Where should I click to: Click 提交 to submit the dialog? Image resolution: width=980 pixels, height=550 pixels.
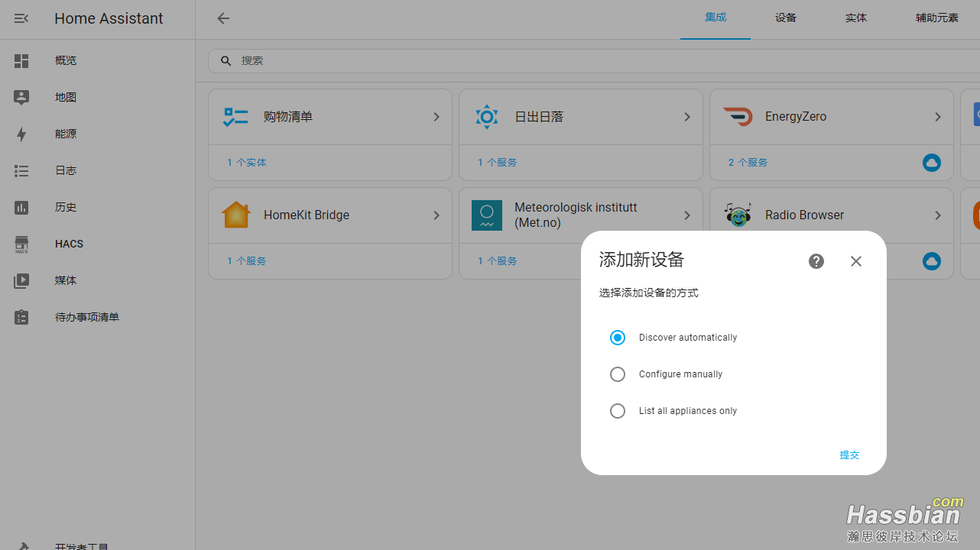click(849, 455)
